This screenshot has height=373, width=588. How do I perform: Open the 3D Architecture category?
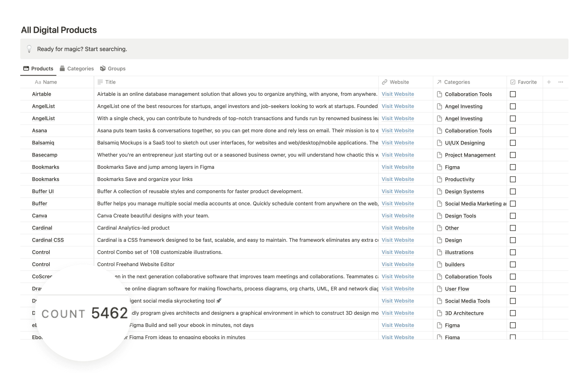(x=464, y=313)
